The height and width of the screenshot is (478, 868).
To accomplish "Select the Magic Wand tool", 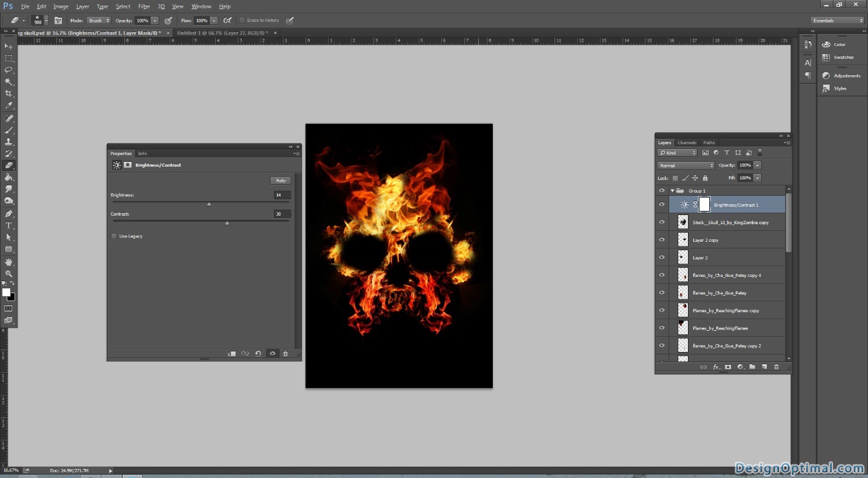I will (x=8, y=82).
